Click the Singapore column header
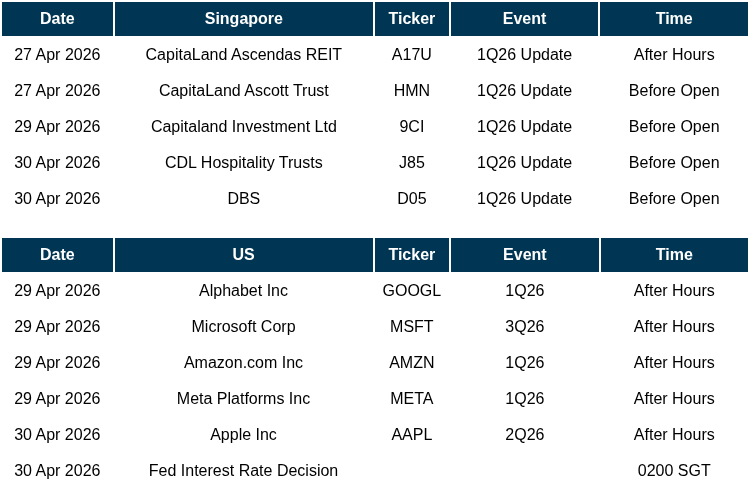Screen dimensions: 750x490 coord(243,19)
